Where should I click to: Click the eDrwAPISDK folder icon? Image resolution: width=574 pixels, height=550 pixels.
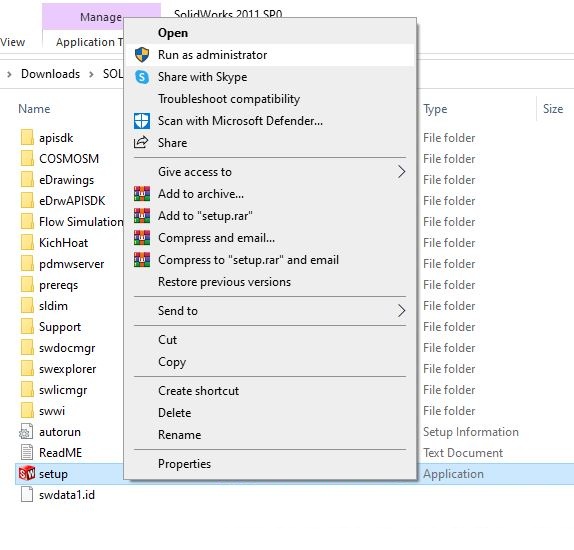27,201
